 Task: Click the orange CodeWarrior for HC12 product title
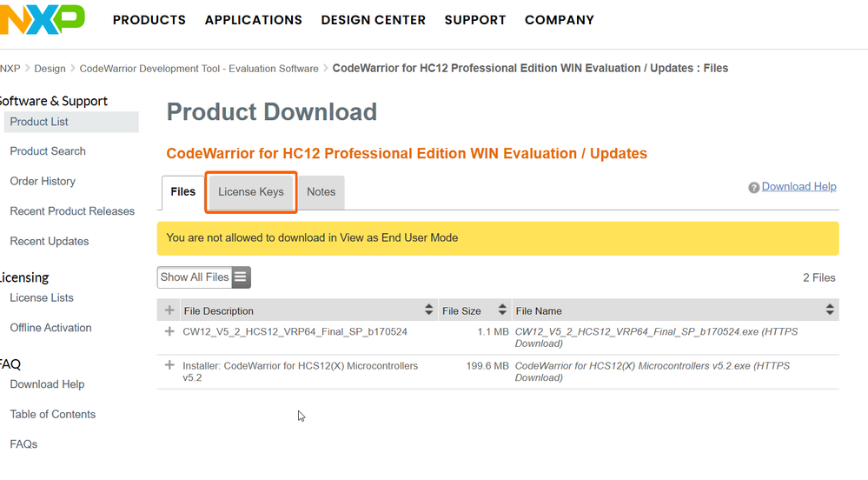[x=407, y=154]
